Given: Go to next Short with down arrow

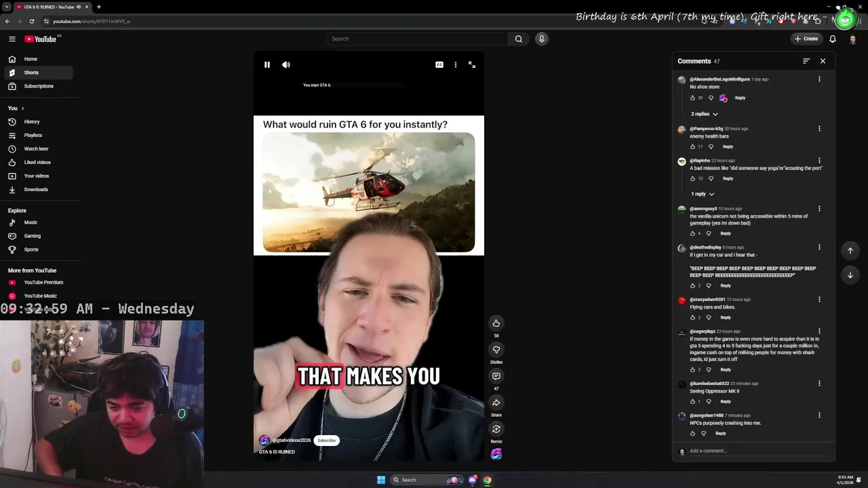Looking at the screenshot, I should point(850,275).
